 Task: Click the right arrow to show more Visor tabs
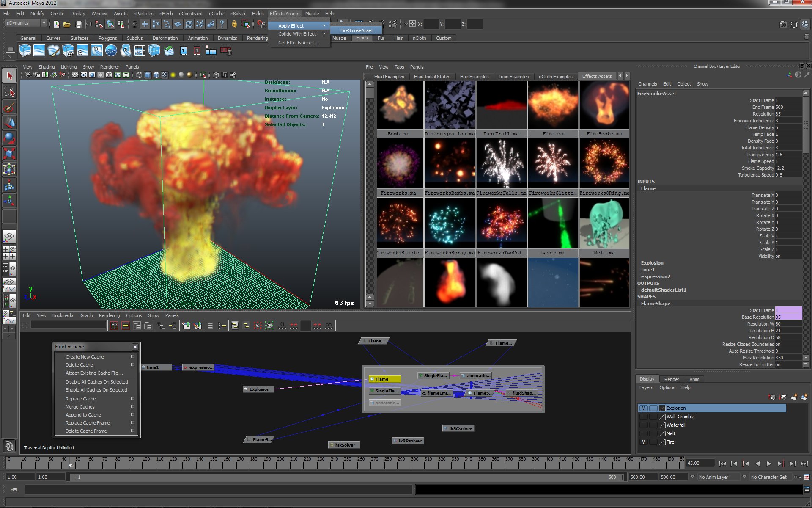click(x=627, y=76)
